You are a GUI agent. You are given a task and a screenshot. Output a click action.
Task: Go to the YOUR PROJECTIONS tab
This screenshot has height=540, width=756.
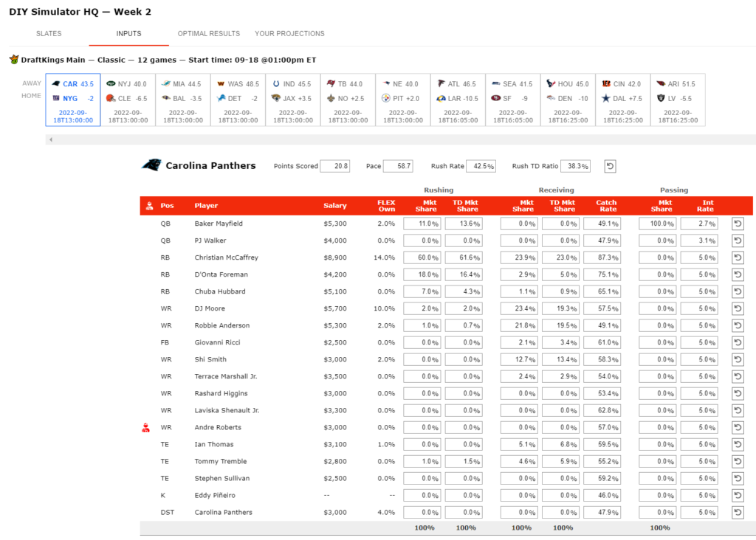point(289,34)
